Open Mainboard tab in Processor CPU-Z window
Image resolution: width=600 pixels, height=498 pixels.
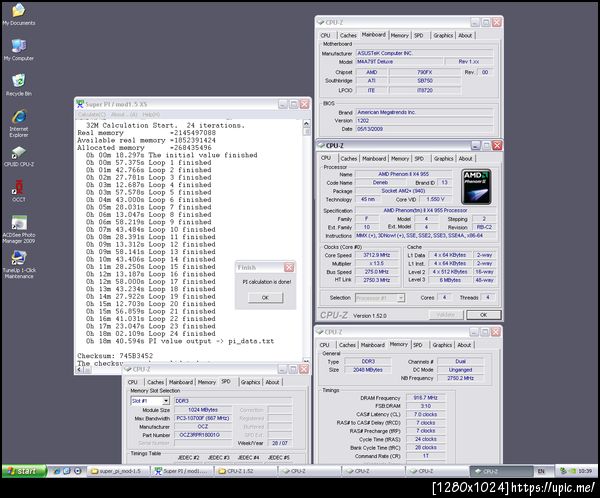(x=374, y=158)
